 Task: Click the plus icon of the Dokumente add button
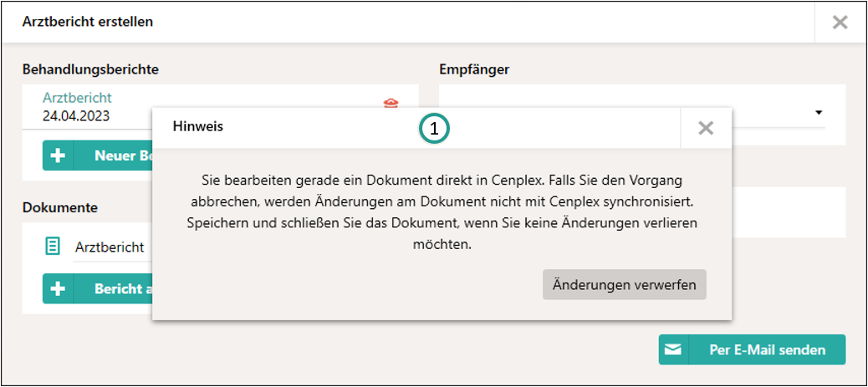(59, 289)
